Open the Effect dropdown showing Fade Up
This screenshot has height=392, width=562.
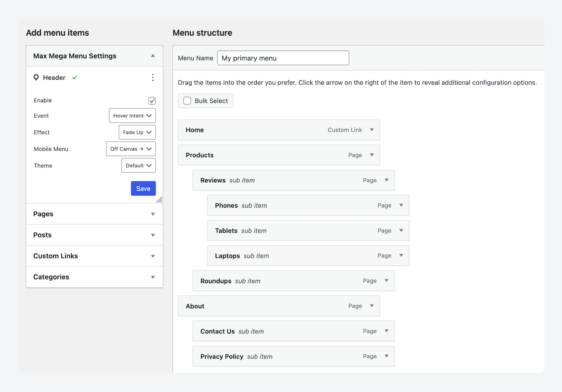[137, 132]
